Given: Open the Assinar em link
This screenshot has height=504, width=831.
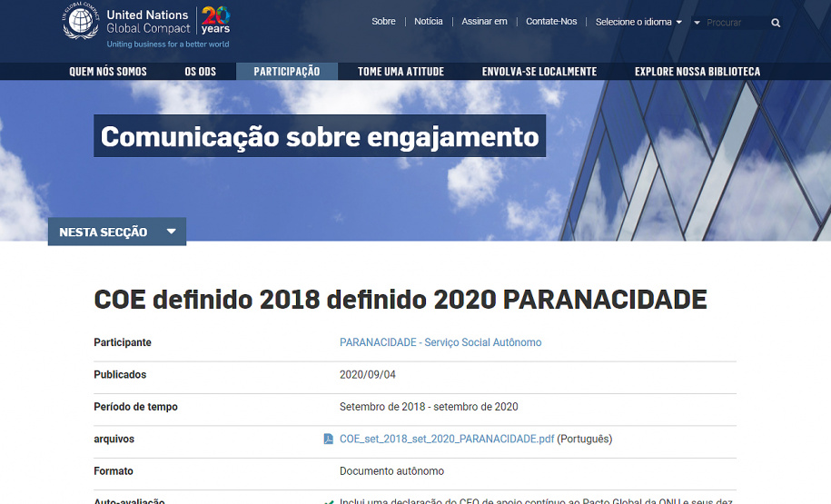Looking at the screenshot, I should click(x=484, y=21).
